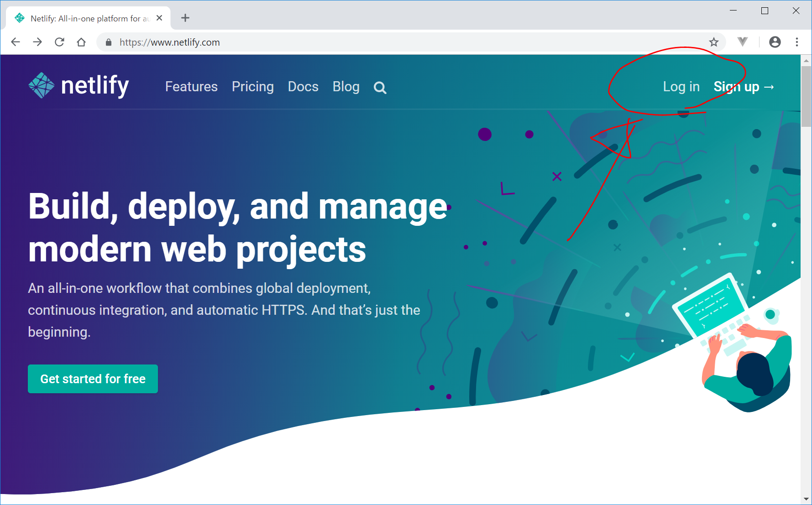Go to the Pricing page
The width and height of the screenshot is (812, 505).
coord(252,87)
